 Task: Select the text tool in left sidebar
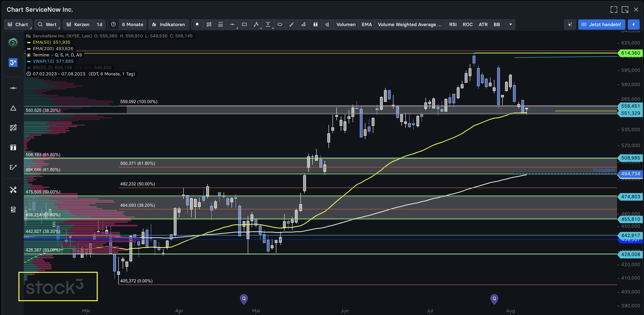[13, 147]
